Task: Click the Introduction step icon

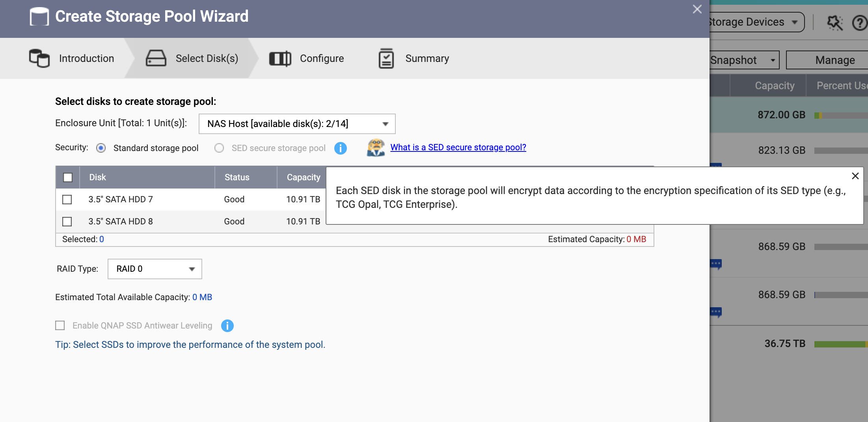Action: coord(39,58)
